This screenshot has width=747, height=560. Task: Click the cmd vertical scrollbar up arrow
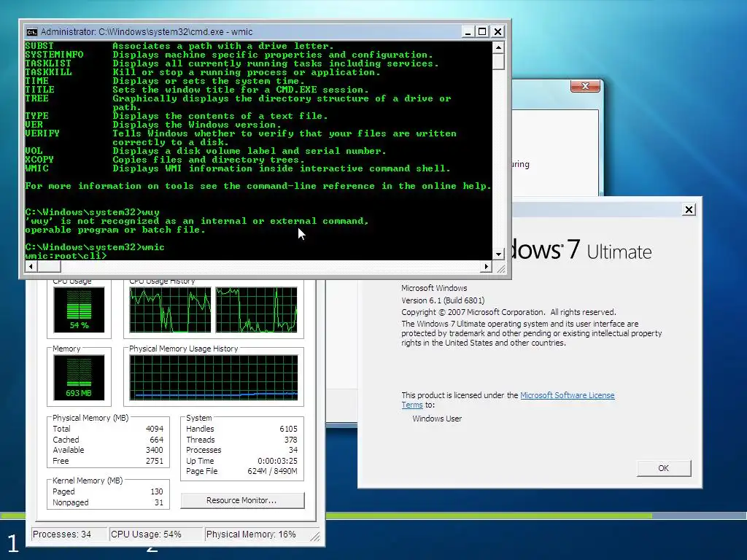pyautogui.click(x=498, y=47)
